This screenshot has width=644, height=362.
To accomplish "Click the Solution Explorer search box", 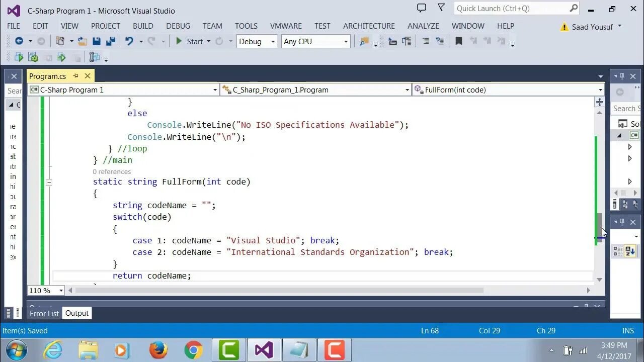I will coord(626,108).
